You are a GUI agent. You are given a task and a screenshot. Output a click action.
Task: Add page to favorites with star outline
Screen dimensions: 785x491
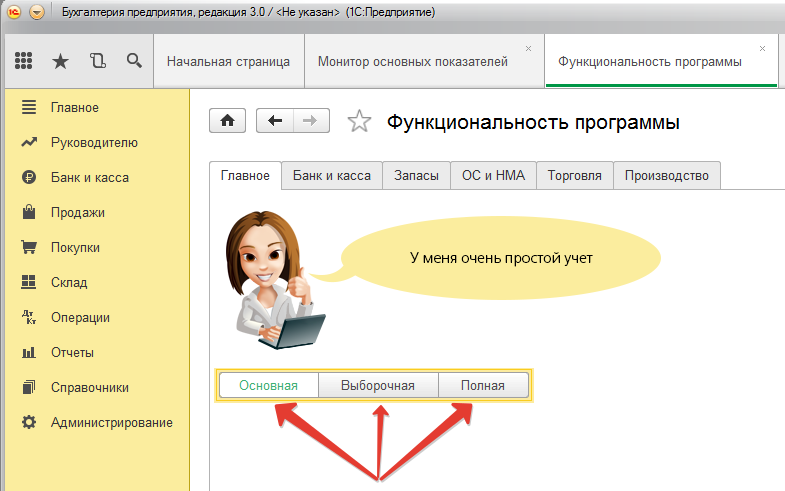pyautogui.click(x=358, y=122)
